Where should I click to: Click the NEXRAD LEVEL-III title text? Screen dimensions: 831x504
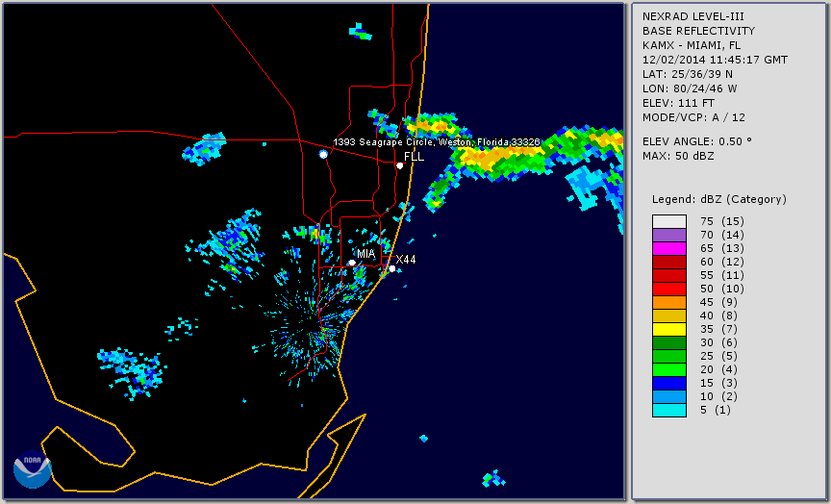(x=693, y=16)
